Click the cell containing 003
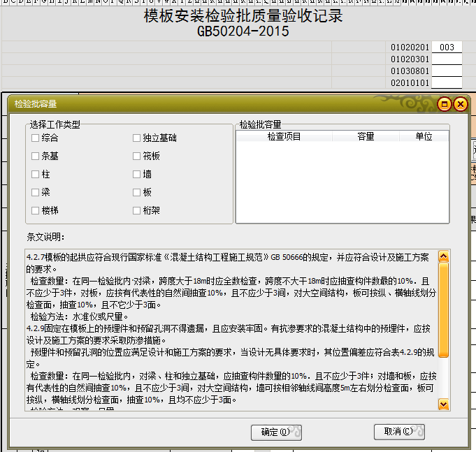The image size is (476, 452). [447, 48]
